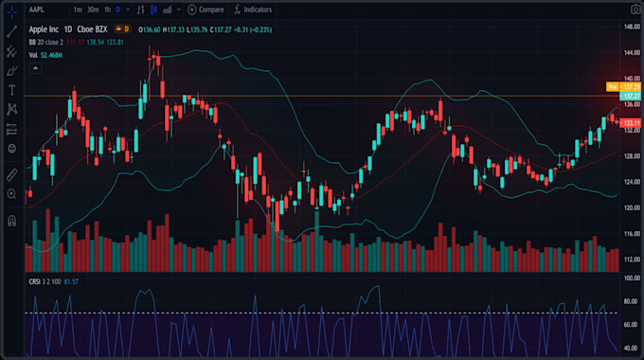Click the open price O136.60 value
644x360 pixels.
[150, 29]
